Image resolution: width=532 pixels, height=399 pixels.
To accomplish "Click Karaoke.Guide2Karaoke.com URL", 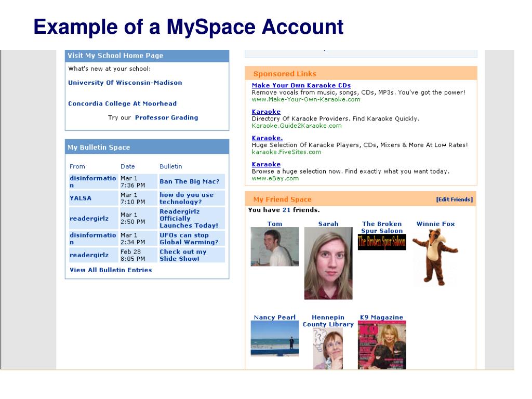I will click(x=297, y=126).
